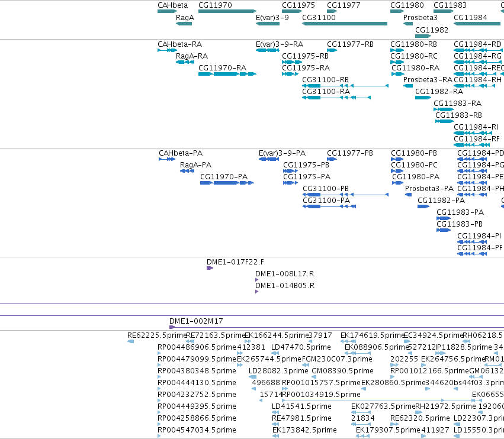Open transcript E(var)3-9-RA
Screen dimensions: 504x439
[x=280, y=44]
